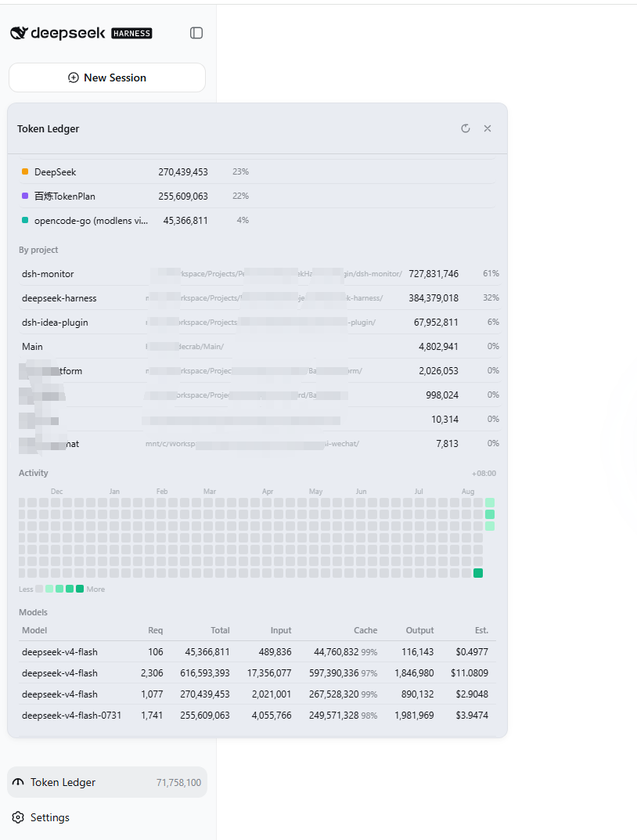Select the 百炼TokenPlan provider row
Screen dimensions: 637x840
coord(257,196)
